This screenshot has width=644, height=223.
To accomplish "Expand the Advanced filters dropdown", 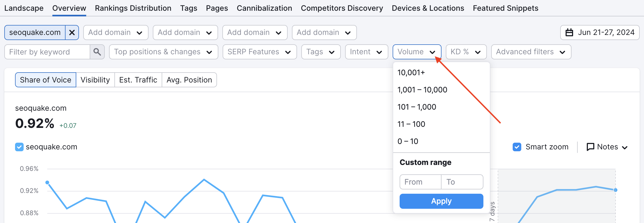I will click(x=531, y=52).
